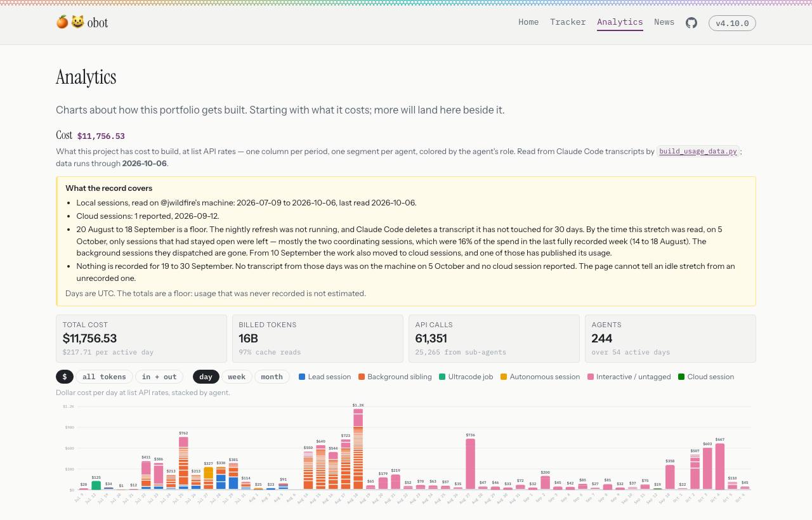This screenshot has width=812, height=520.
Task: Click '25,265 from sub-agents' caption
Action: click(461, 352)
